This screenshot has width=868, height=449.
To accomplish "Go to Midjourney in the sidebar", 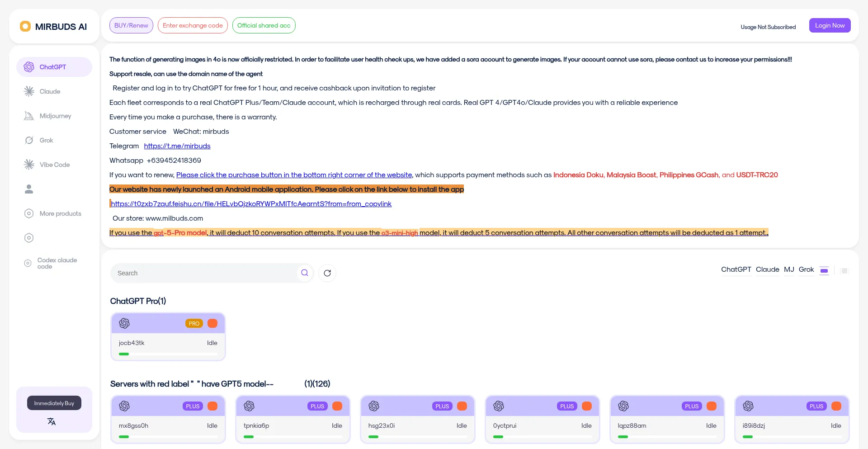I will click(x=55, y=116).
